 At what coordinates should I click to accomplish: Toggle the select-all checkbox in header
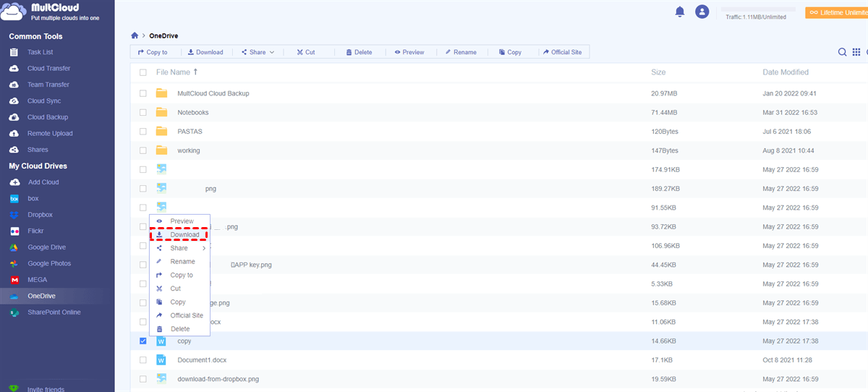(142, 72)
